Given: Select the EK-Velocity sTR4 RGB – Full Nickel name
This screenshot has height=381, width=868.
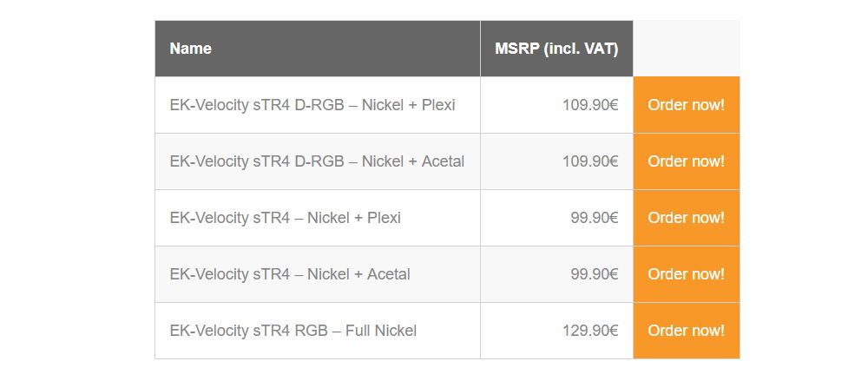Looking at the screenshot, I should (293, 331).
